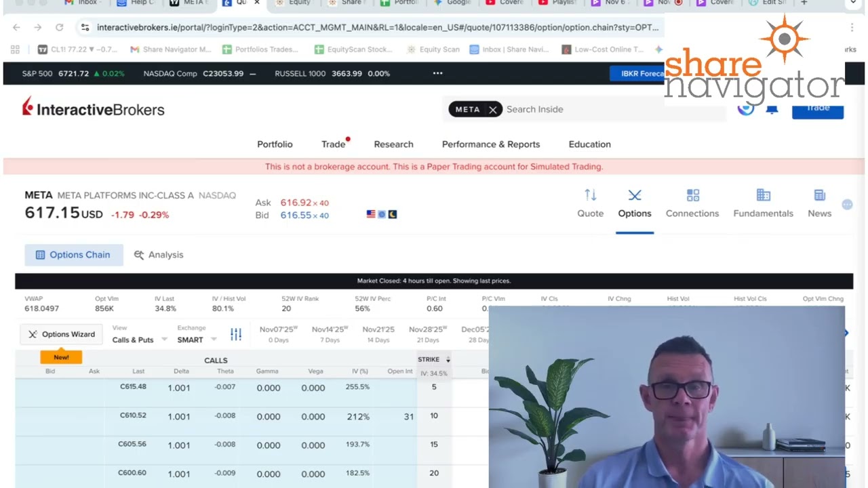Select the Nov21'25 expiry

[378, 334]
